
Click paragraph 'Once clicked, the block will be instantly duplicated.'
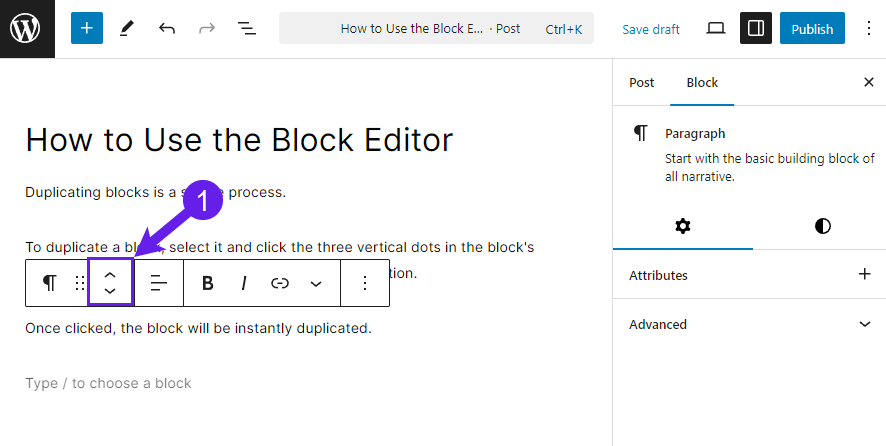[198, 328]
